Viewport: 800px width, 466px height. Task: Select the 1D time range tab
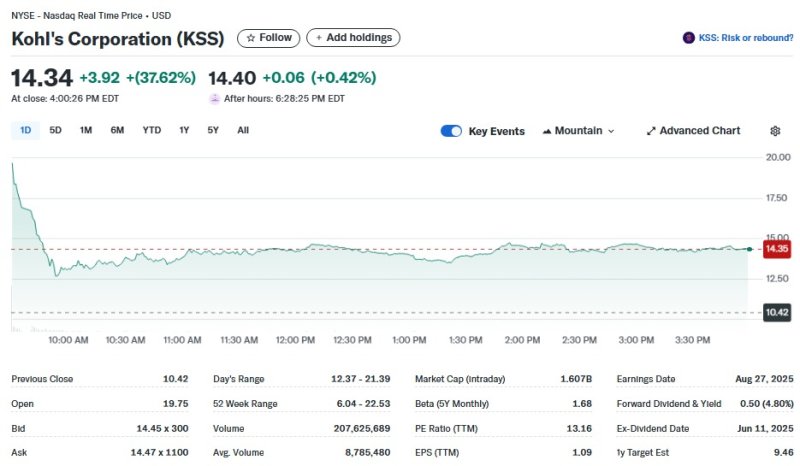(26, 130)
